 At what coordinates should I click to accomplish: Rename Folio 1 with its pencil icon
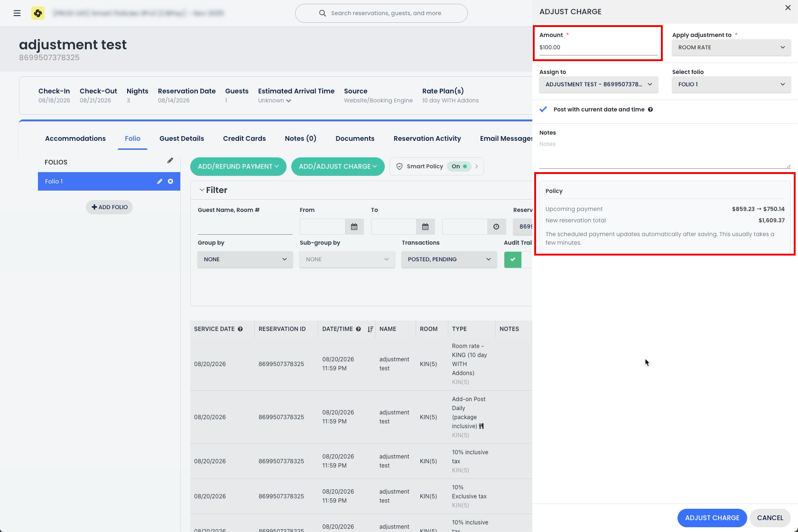[160, 182]
